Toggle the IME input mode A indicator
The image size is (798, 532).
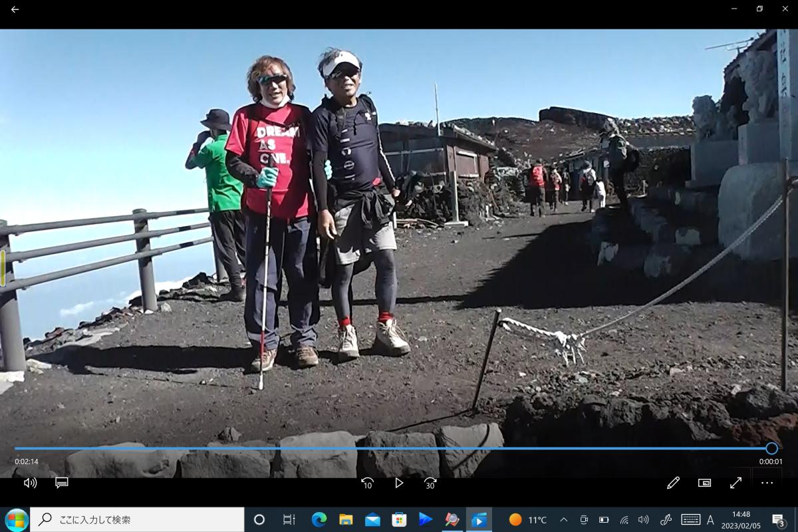[x=710, y=519]
